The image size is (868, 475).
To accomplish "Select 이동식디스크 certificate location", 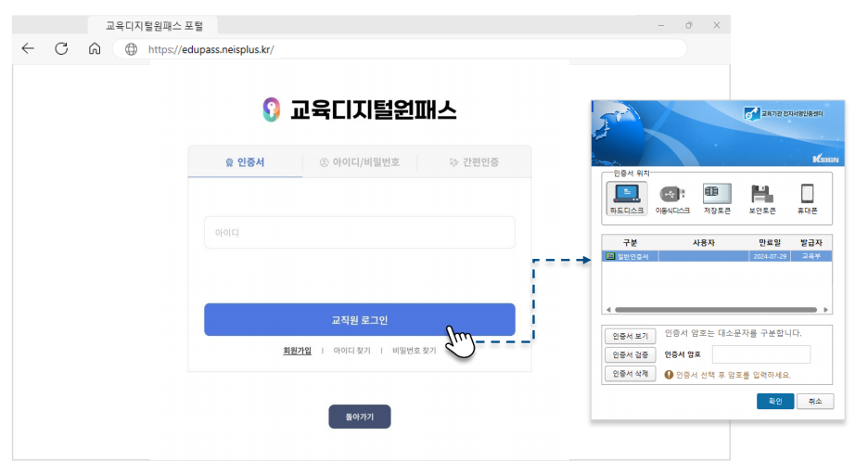I will click(672, 199).
